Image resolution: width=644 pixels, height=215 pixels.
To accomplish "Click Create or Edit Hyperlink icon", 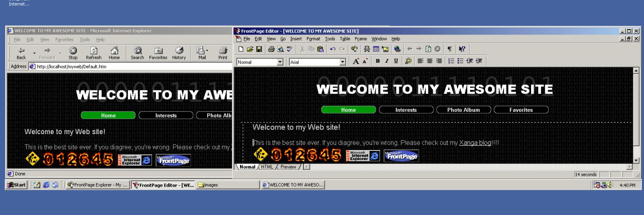I will point(397,49).
